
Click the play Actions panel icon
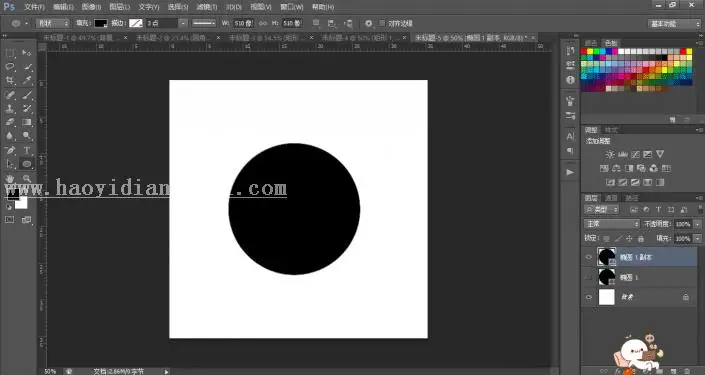570,172
